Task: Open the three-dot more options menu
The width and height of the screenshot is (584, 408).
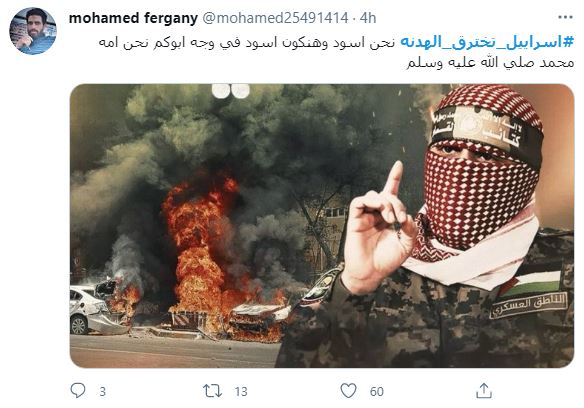Action: click(565, 18)
